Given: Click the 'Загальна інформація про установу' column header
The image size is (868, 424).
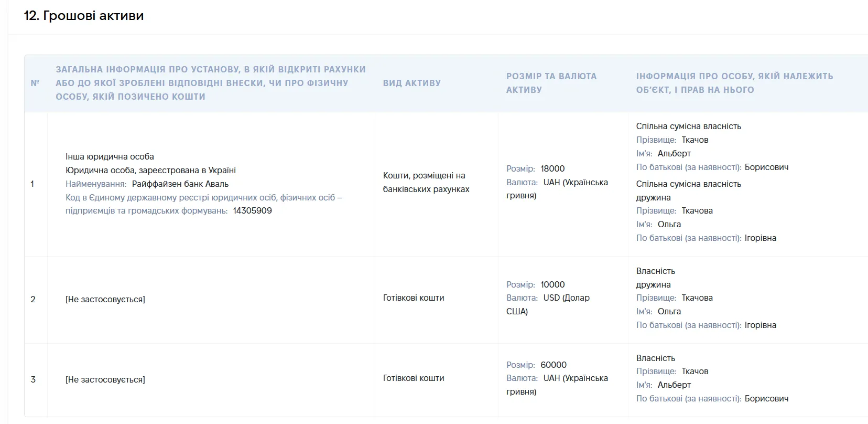Looking at the screenshot, I should coord(211,83).
